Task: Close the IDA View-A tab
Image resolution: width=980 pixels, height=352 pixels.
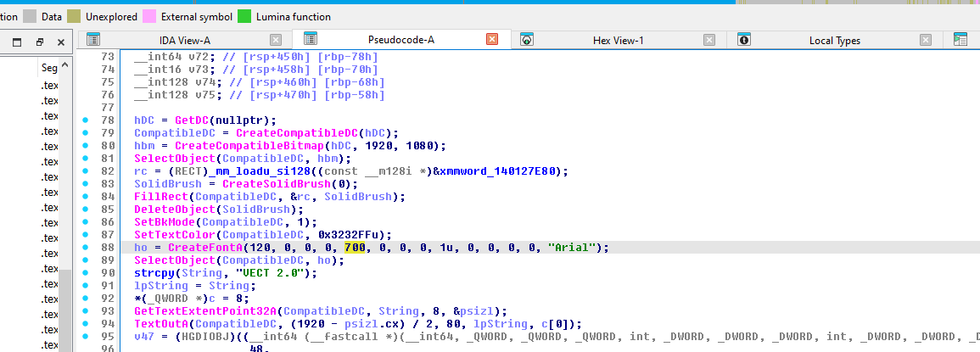Action: click(x=275, y=40)
